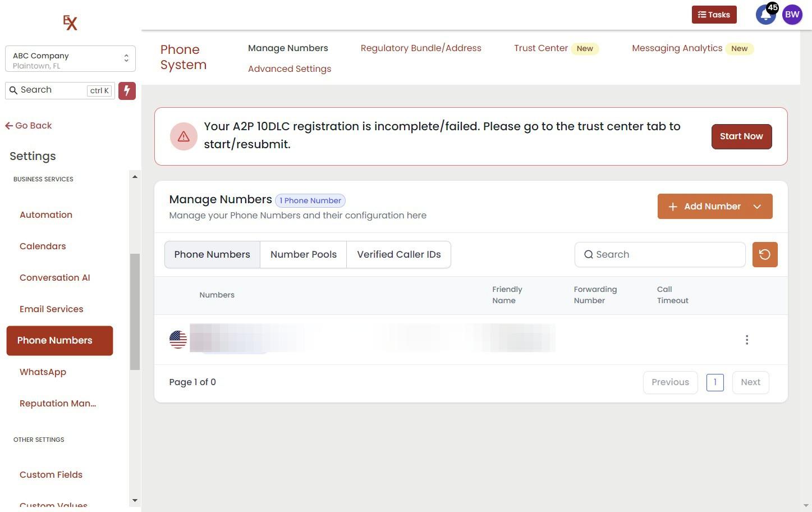Image resolution: width=812 pixels, height=512 pixels.
Task: Click the lightning bolt quick actions icon
Action: [x=127, y=91]
